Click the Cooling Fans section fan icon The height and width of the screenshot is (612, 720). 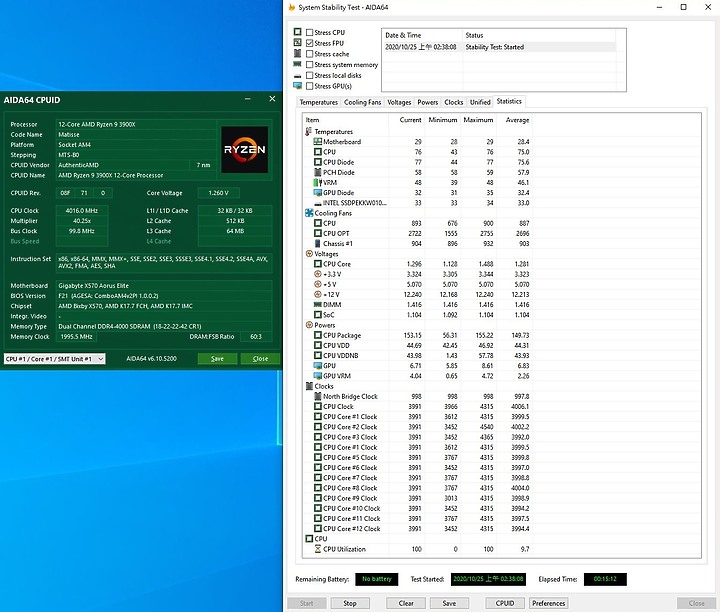(309, 213)
